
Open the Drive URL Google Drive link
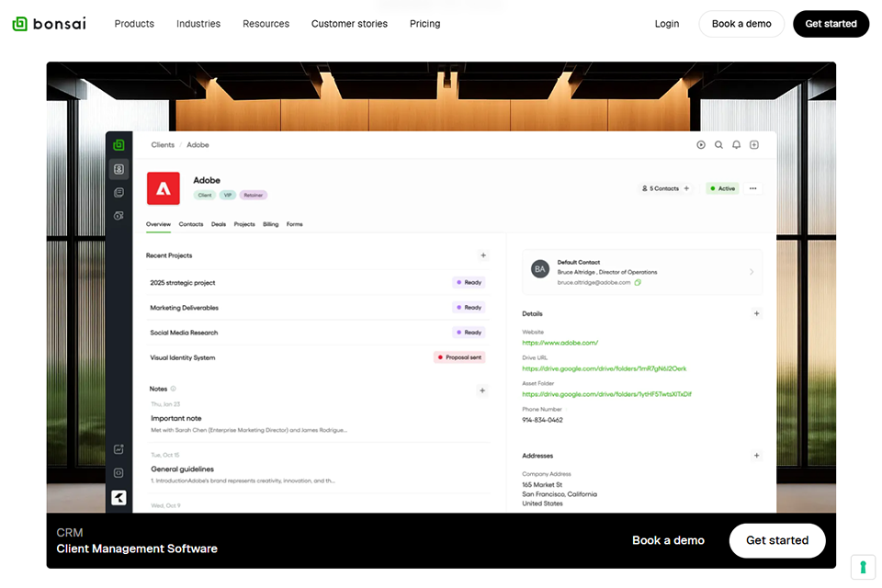pyautogui.click(x=605, y=368)
